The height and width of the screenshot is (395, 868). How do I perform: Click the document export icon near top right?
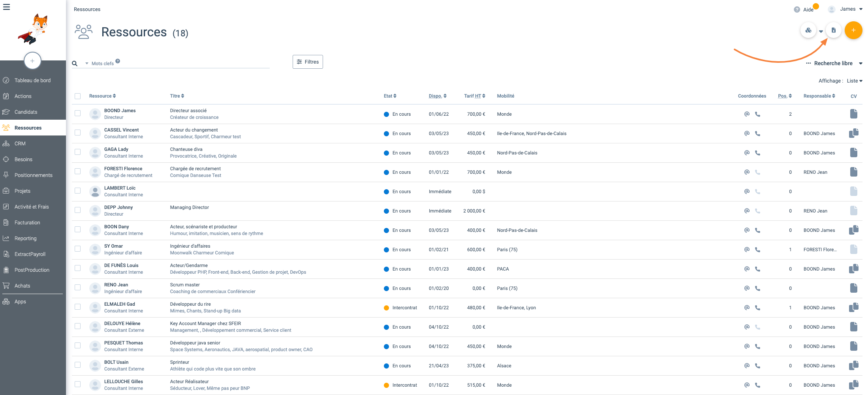point(833,30)
